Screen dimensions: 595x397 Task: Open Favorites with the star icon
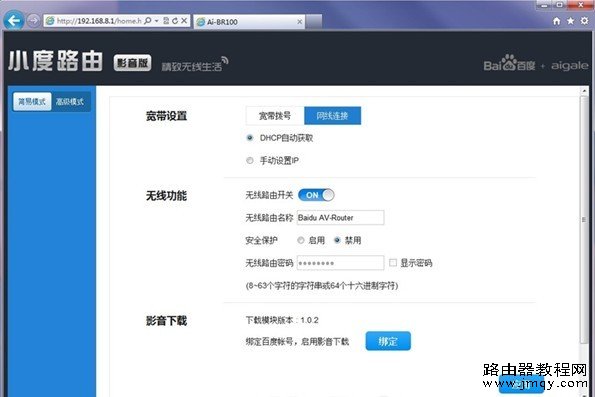[x=570, y=21]
